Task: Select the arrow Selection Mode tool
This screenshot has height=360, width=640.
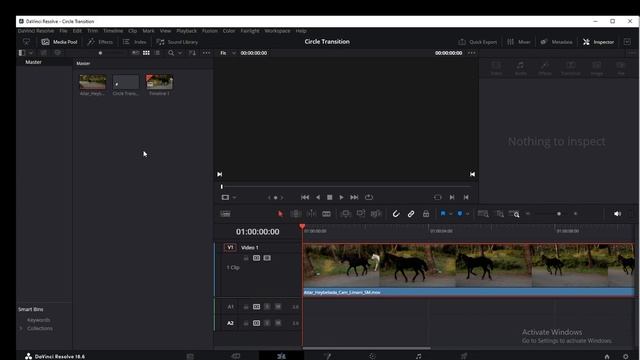Action: click(280, 213)
